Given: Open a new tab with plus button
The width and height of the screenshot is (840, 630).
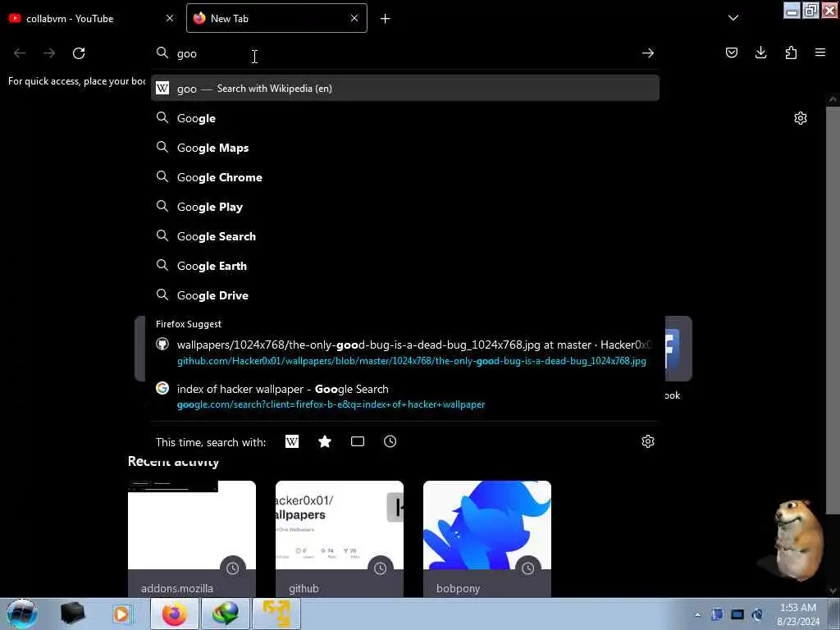Looking at the screenshot, I should (386, 19).
